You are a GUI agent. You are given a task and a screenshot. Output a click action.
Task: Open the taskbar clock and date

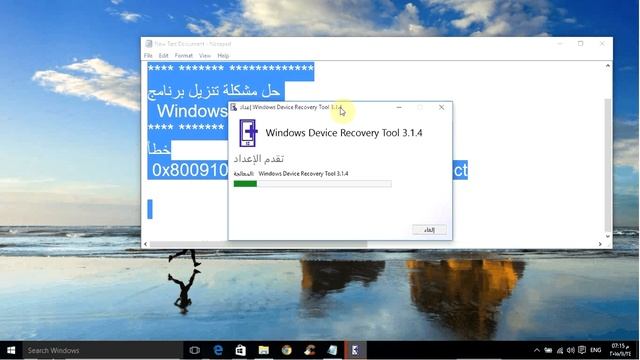[621, 350]
